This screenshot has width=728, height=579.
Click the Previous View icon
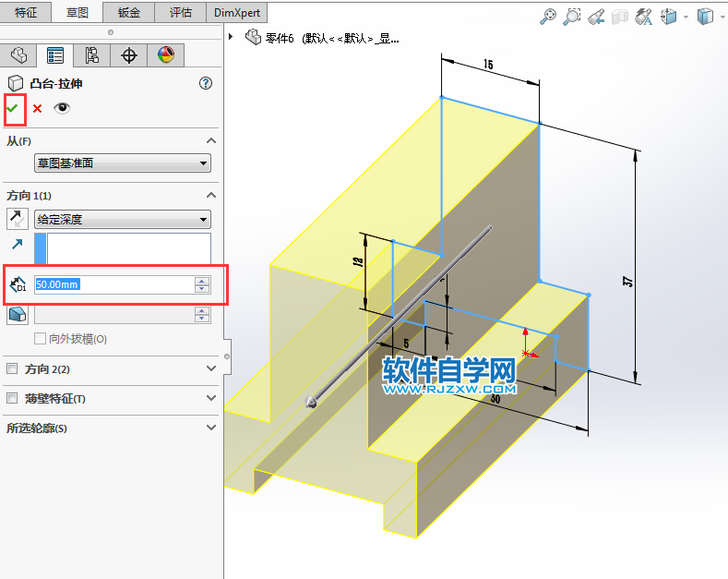pos(596,17)
